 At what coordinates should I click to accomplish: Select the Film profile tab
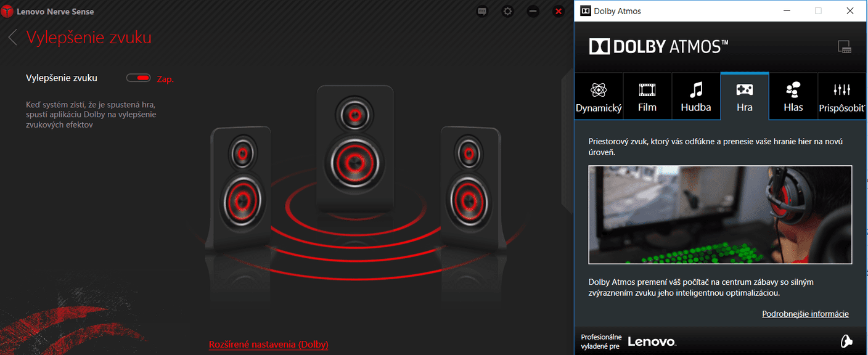[x=647, y=96]
